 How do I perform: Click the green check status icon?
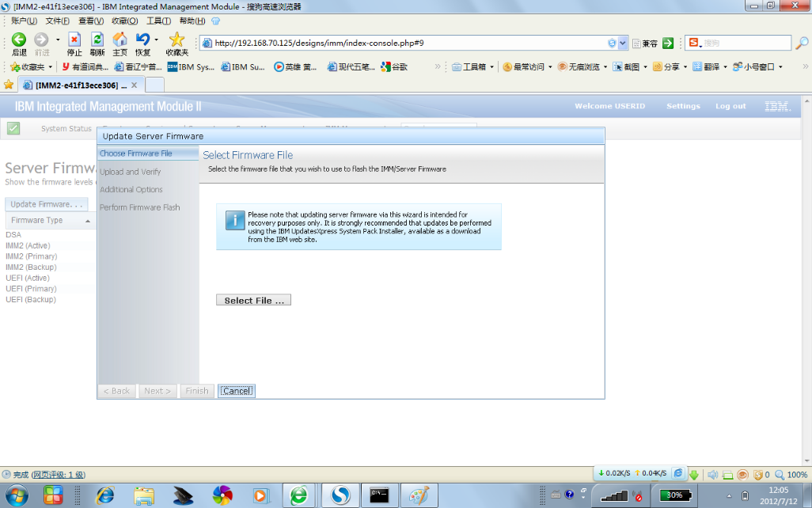point(13,128)
